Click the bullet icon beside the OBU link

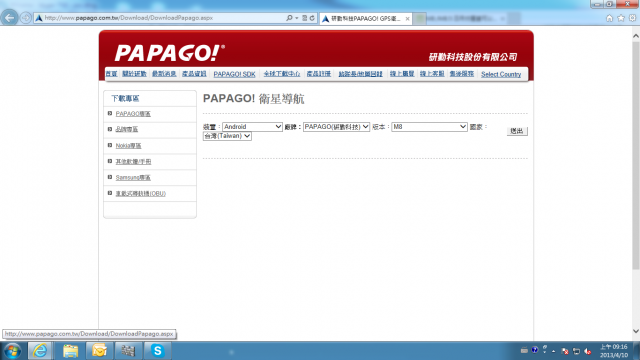(110, 193)
